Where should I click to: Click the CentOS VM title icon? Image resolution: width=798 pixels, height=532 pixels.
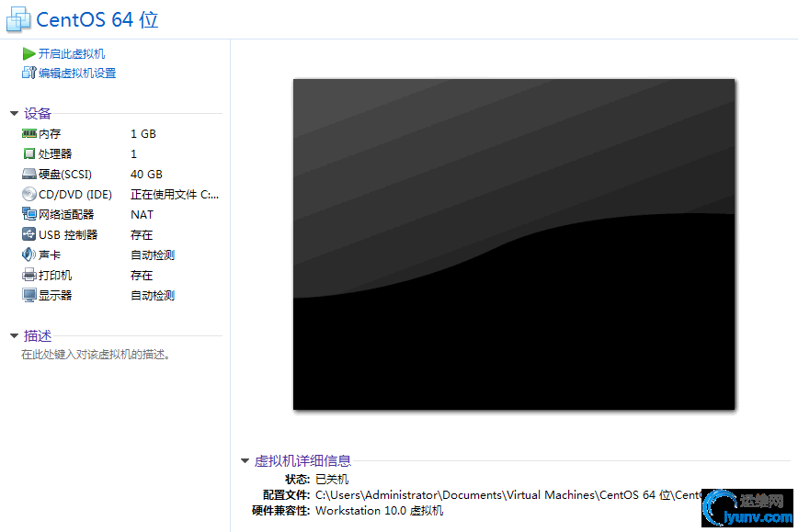[18, 20]
